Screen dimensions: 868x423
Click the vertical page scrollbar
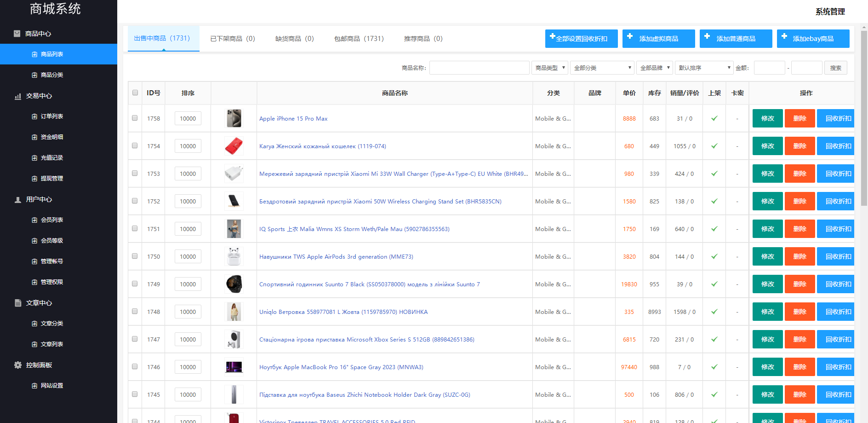864,120
